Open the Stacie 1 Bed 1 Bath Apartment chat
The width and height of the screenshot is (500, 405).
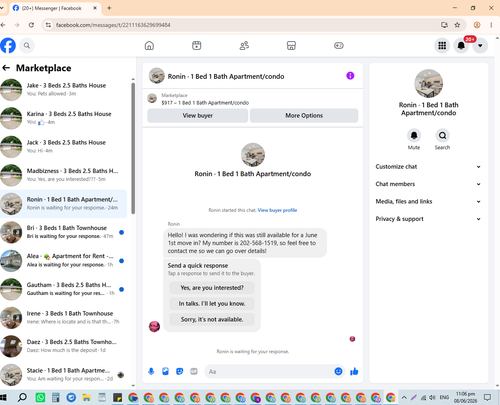(63, 374)
